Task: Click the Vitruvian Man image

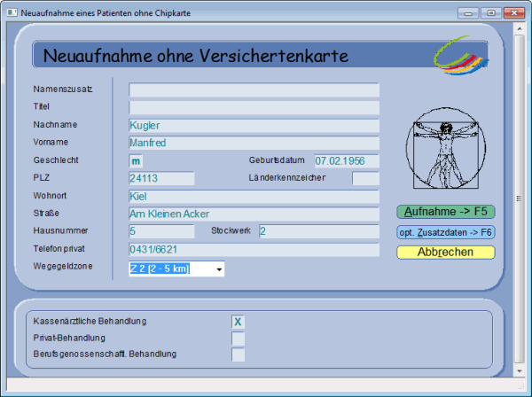Action: 445,152
